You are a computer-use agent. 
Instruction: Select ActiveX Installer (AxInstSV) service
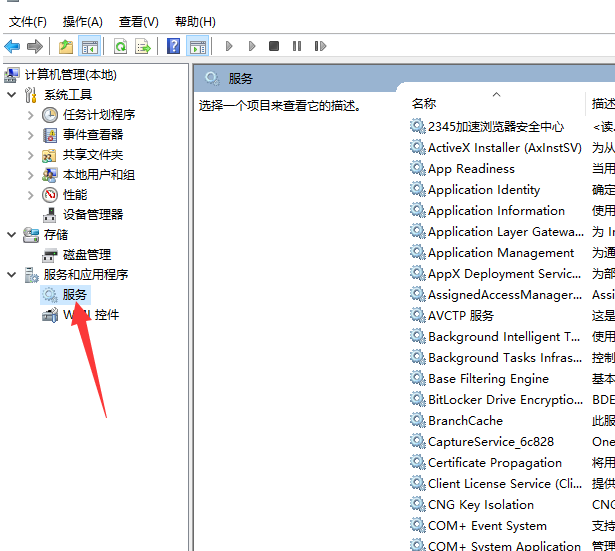[505, 148]
